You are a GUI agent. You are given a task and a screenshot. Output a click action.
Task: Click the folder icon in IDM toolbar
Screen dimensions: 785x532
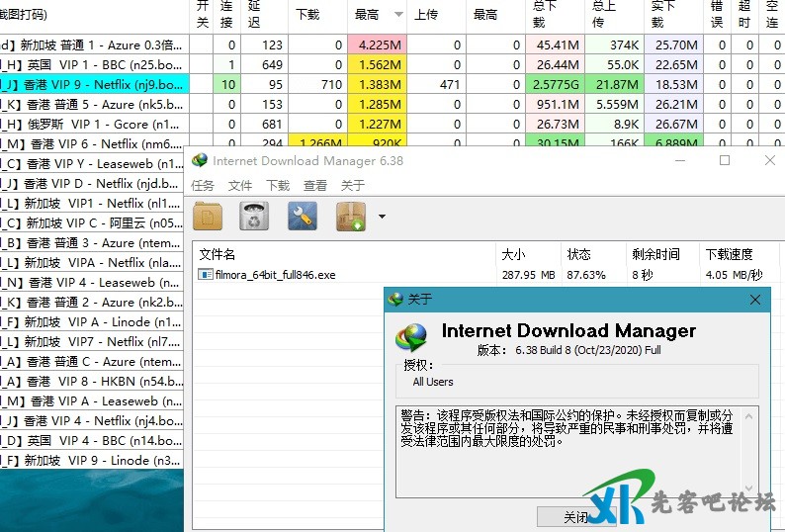(208, 215)
